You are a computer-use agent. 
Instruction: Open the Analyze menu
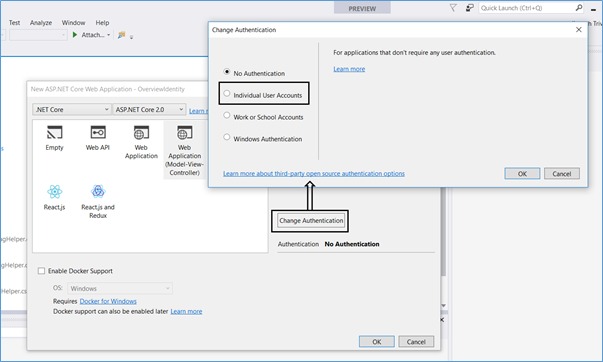[41, 23]
